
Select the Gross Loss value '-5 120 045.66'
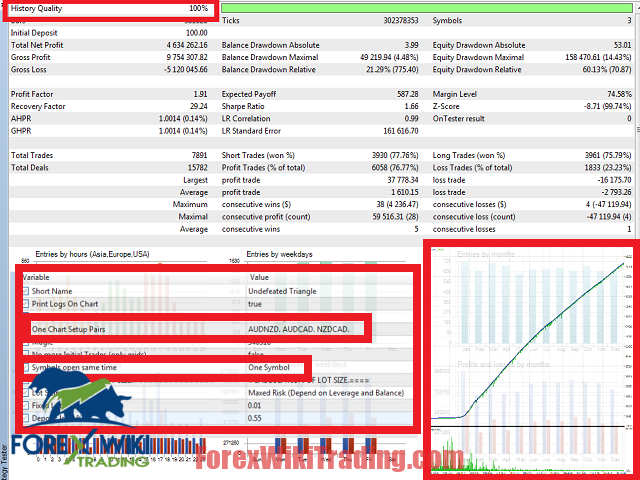pos(186,69)
